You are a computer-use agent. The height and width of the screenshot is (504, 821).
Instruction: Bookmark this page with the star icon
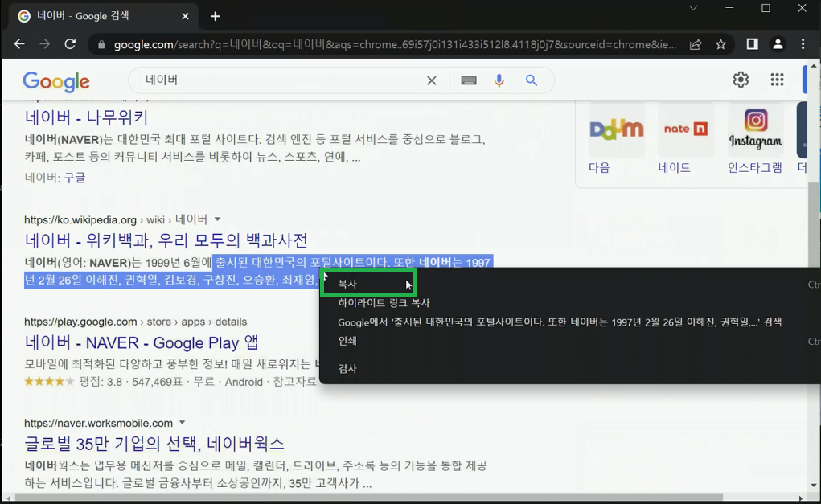coord(721,44)
